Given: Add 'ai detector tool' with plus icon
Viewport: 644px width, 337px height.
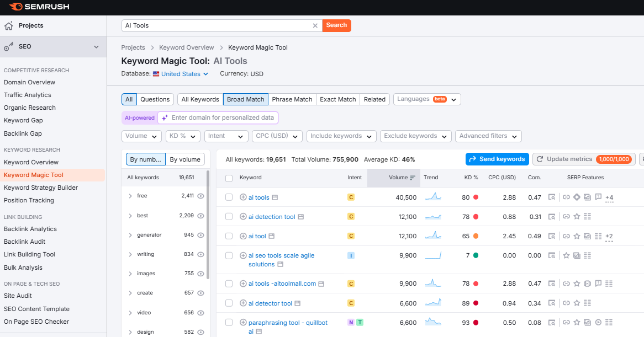Looking at the screenshot, I should click(243, 303).
